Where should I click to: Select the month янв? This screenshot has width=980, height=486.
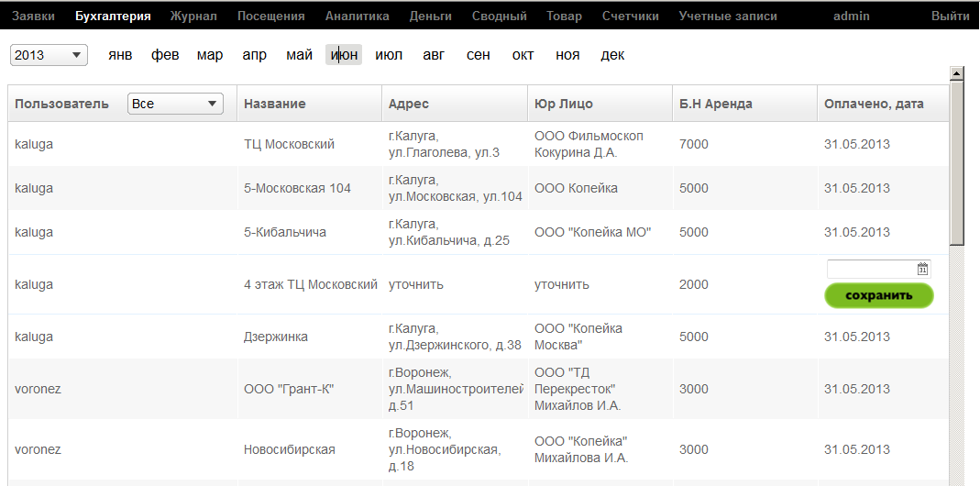[x=120, y=55]
